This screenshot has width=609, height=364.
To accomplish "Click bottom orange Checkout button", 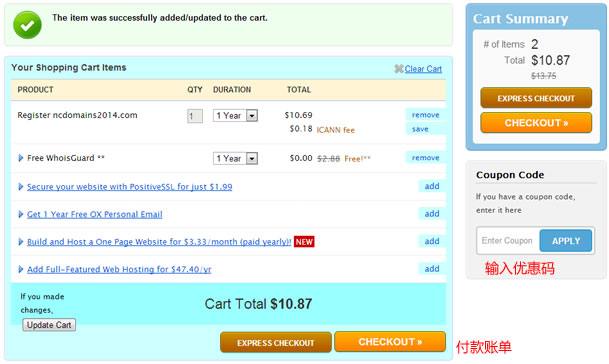I will (390, 342).
